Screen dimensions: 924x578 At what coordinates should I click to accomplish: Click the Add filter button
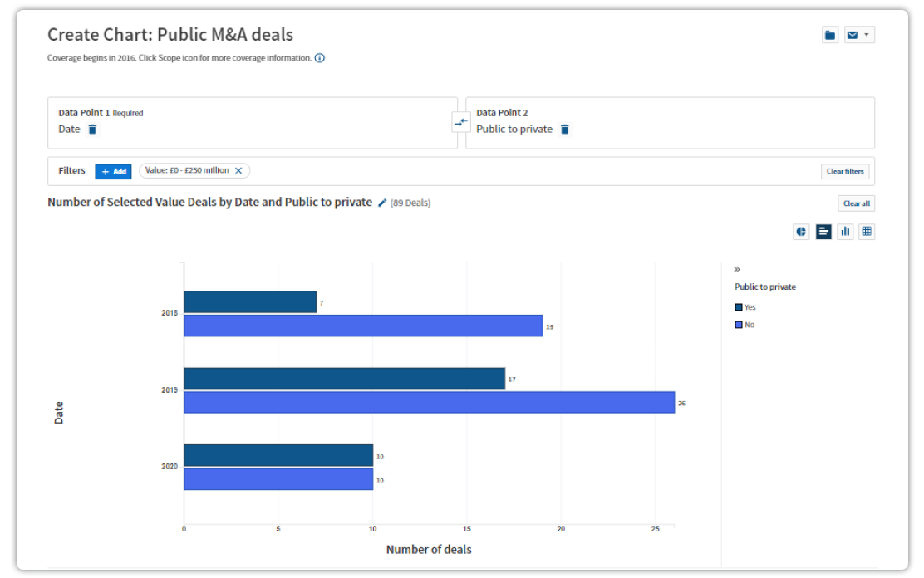point(113,171)
